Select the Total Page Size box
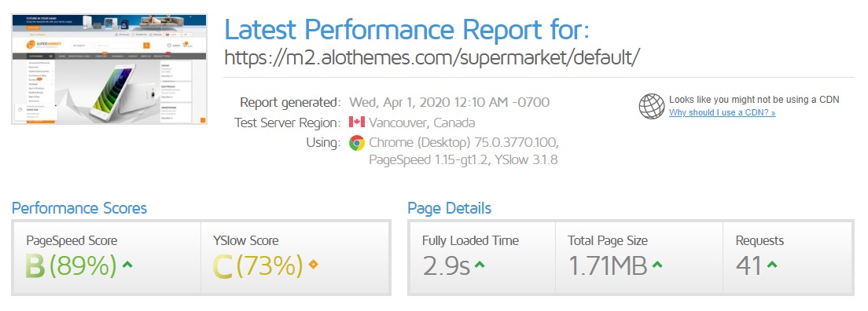The height and width of the screenshot is (311, 868). tap(639, 258)
